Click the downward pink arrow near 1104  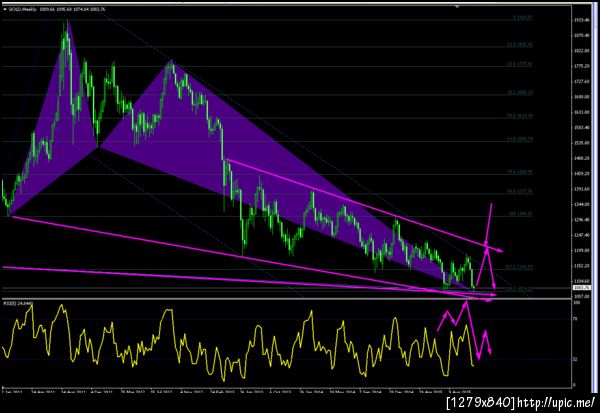(494, 286)
